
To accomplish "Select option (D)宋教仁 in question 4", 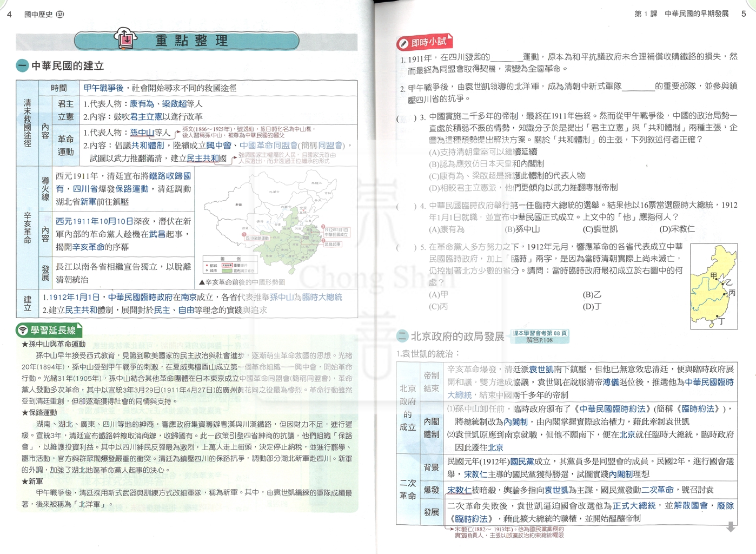I will pos(677,229).
